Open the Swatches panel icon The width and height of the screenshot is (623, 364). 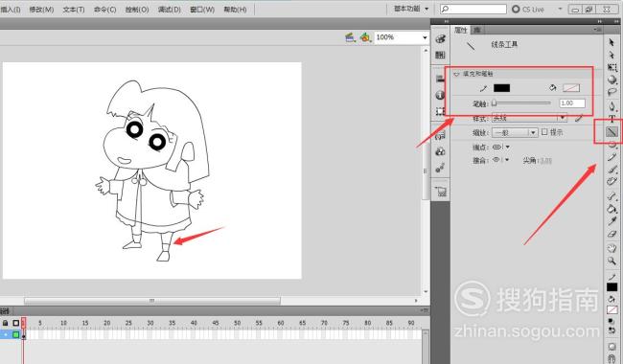pos(440,55)
